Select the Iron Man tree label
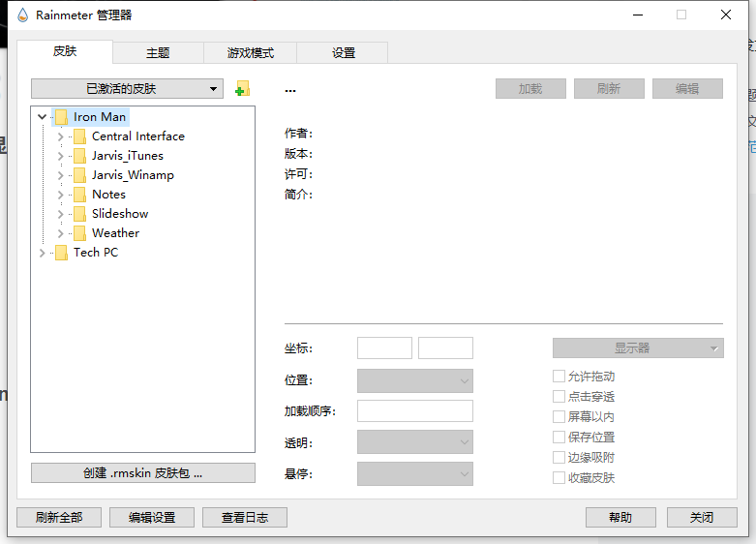Screen dimensions: 756x544 point(100,117)
